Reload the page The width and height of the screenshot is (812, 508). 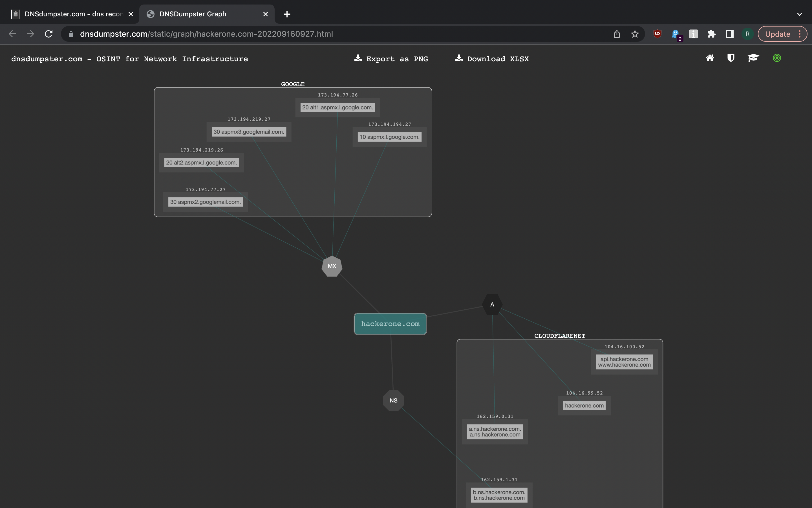[49, 34]
